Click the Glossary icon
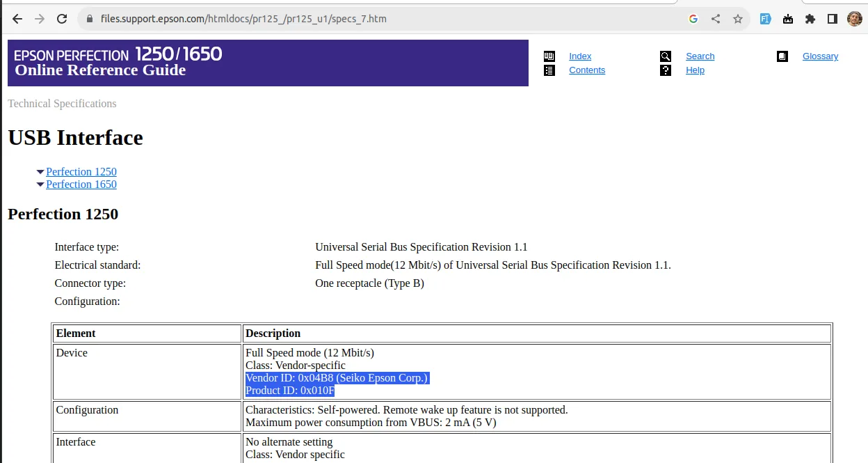Viewport: 868px width, 463px height. 782,56
